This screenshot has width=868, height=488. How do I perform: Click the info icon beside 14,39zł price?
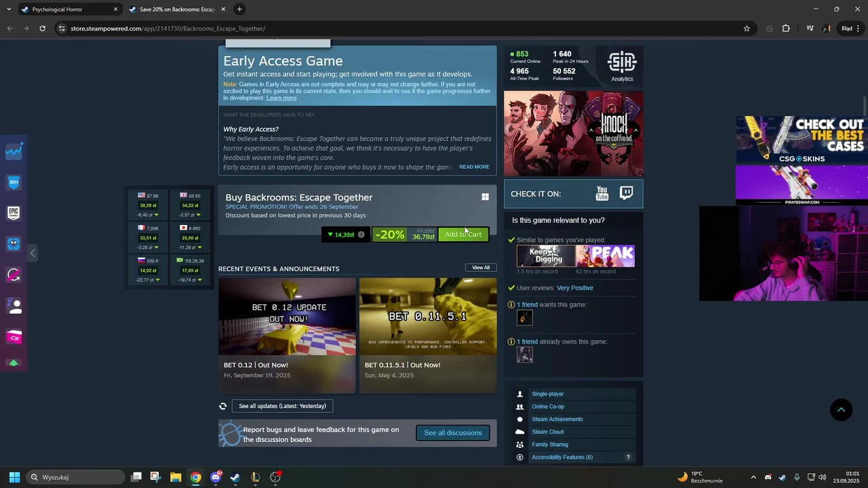point(361,235)
